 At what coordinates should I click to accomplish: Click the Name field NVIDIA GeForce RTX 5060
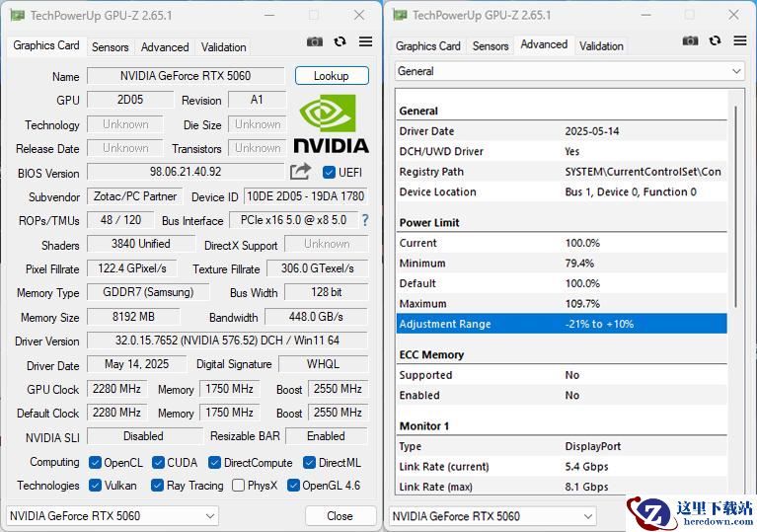tap(186, 76)
